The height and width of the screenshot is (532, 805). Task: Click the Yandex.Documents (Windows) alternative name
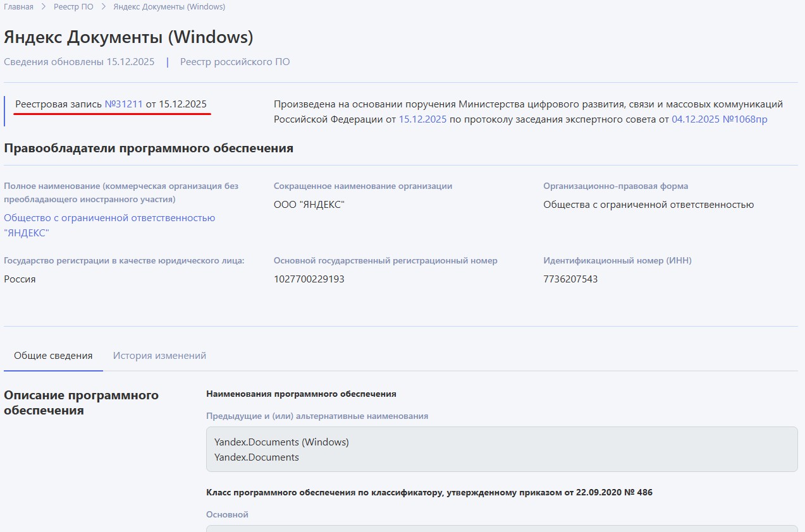click(x=281, y=442)
